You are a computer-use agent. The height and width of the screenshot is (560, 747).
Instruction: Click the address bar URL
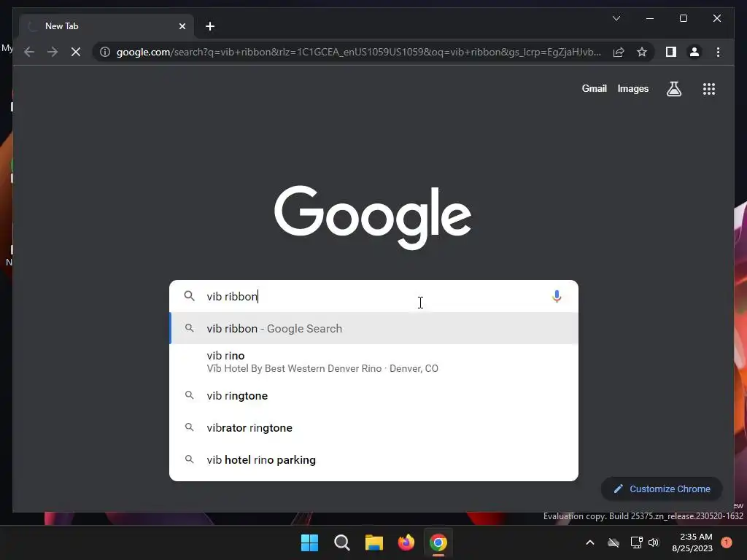[x=358, y=52]
